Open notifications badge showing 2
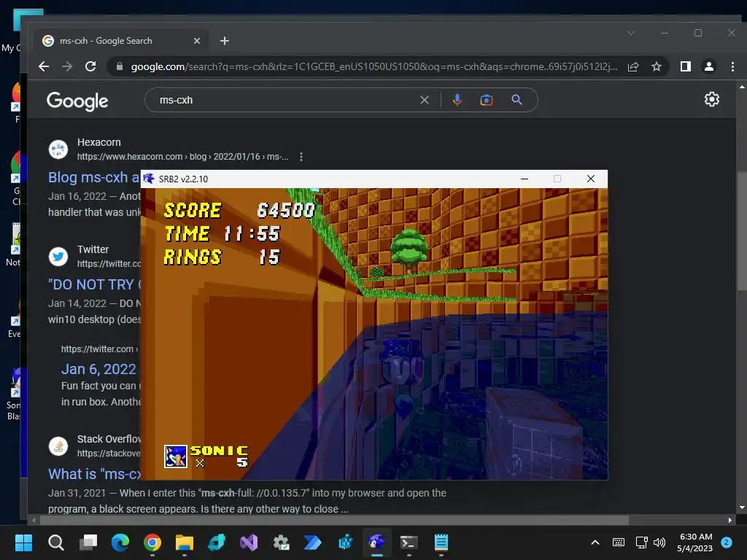The height and width of the screenshot is (560, 747). 727,542
